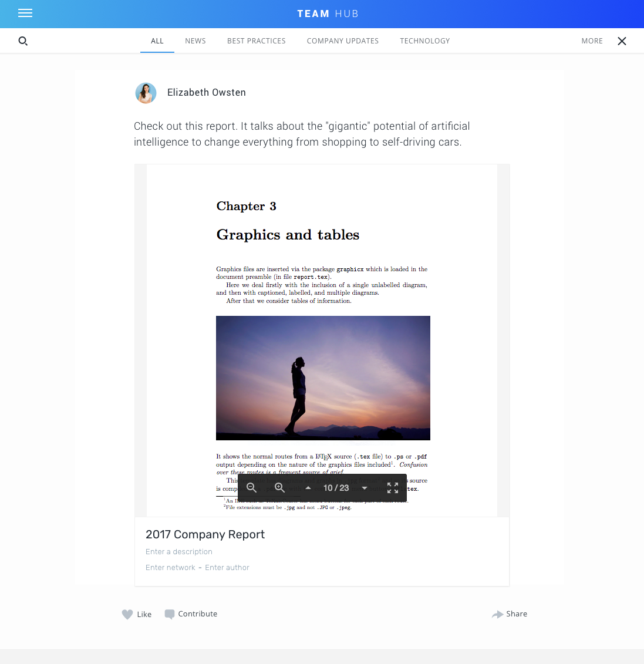Dismiss the filter bar with the X
The image size is (644, 664).
click(622, 41)
